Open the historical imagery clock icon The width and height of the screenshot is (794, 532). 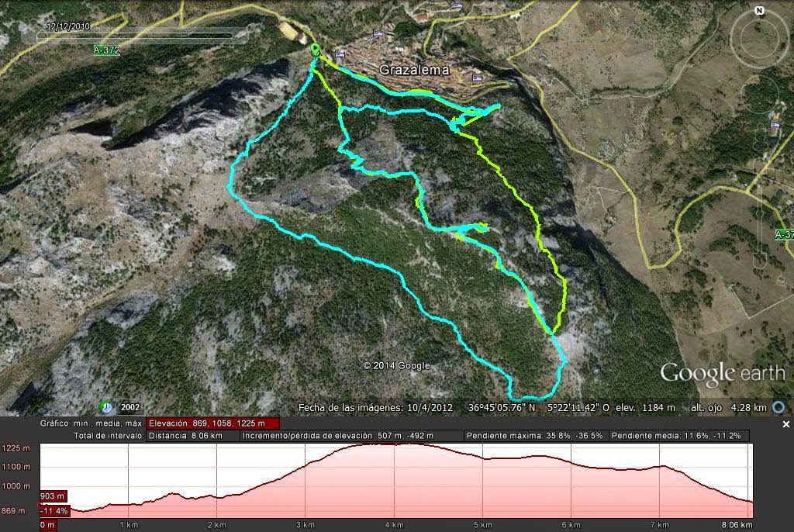tap(105, 407)
